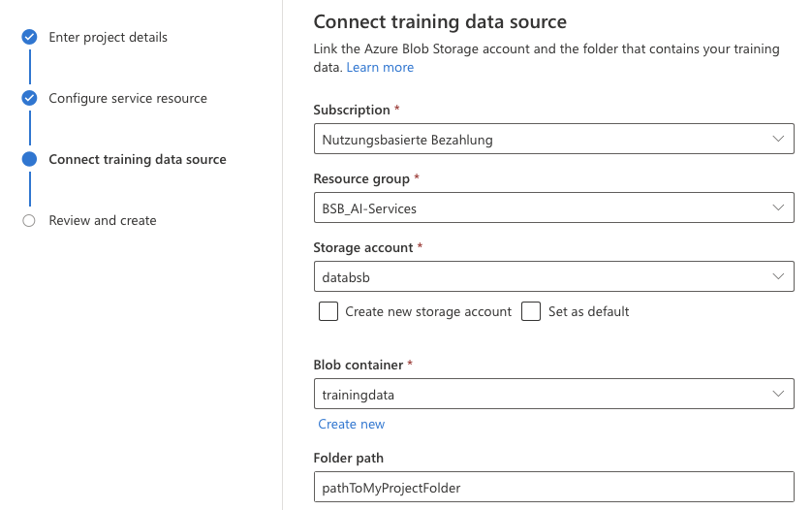Go to the Enter project details step
This screenshot has width=812, height=510.
pyautogui.click(x=108, y=37)
